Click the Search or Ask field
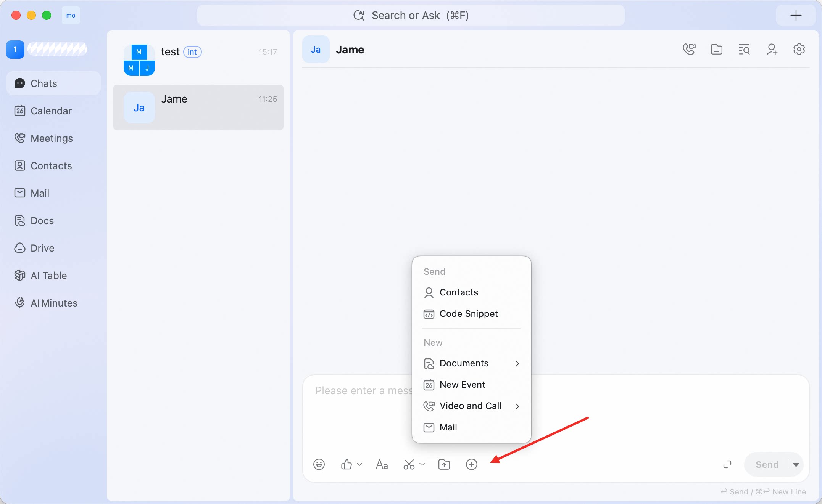 click(x=411, y=15)
